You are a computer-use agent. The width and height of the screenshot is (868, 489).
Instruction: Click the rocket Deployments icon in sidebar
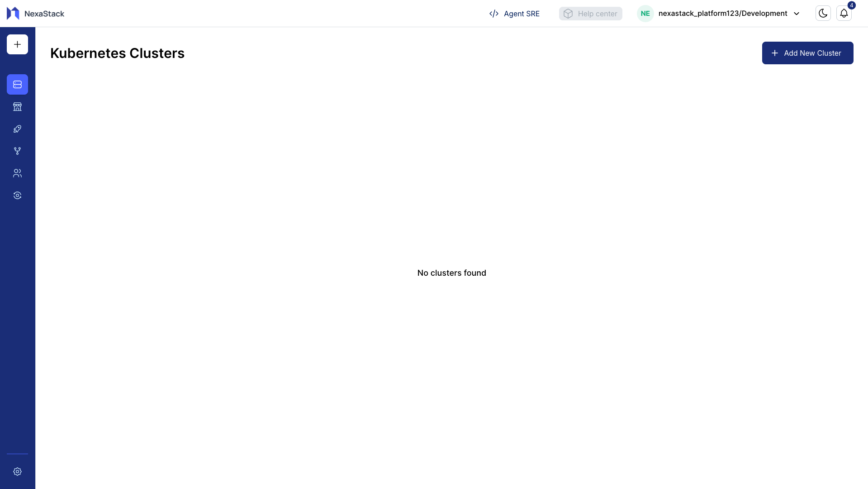click(17, 129)
